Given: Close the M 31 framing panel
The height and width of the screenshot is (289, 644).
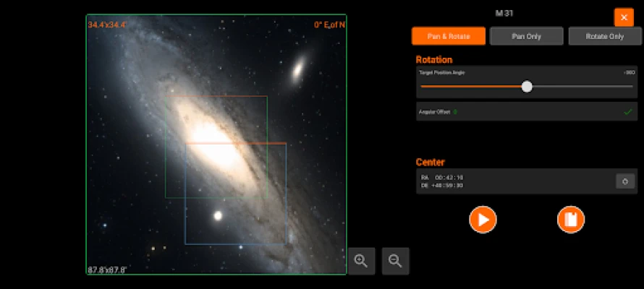Looking at the screenshot, I should (x=624, y=17).
